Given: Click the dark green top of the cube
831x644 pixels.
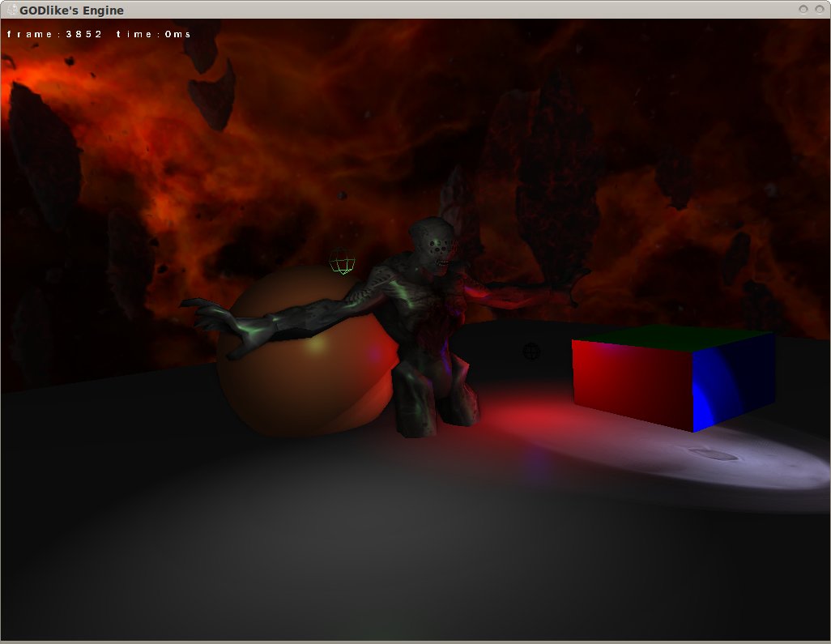Looking at the screenshot, I should click(x=673, y=338).
